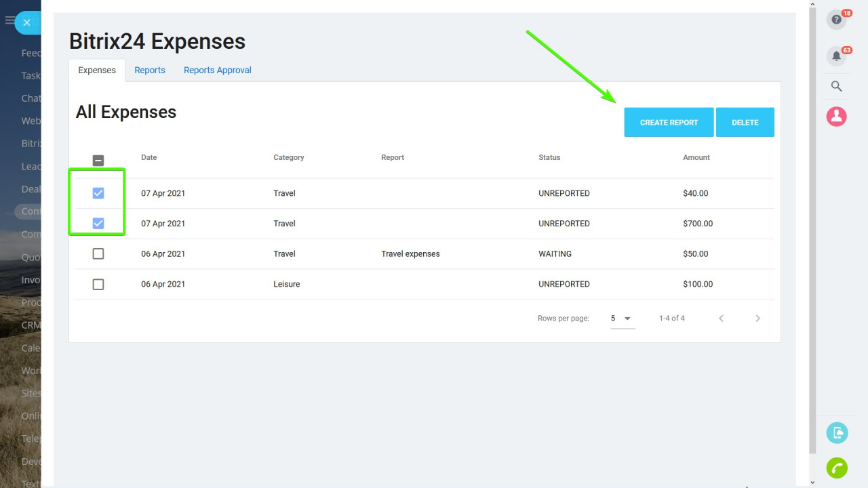Image resolution: width=868 pixels, height=488 pixels.
Task: Click the DELETE button
Action: [745, 123]
